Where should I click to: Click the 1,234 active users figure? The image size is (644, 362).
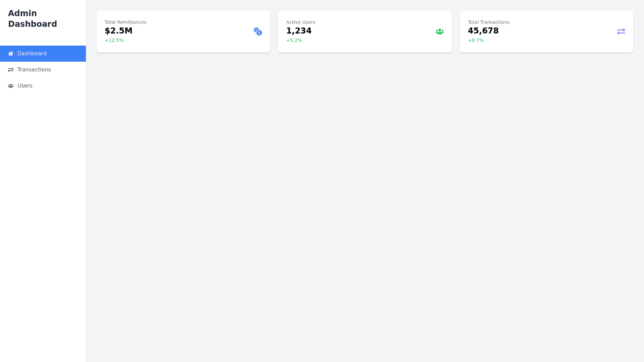299,31
